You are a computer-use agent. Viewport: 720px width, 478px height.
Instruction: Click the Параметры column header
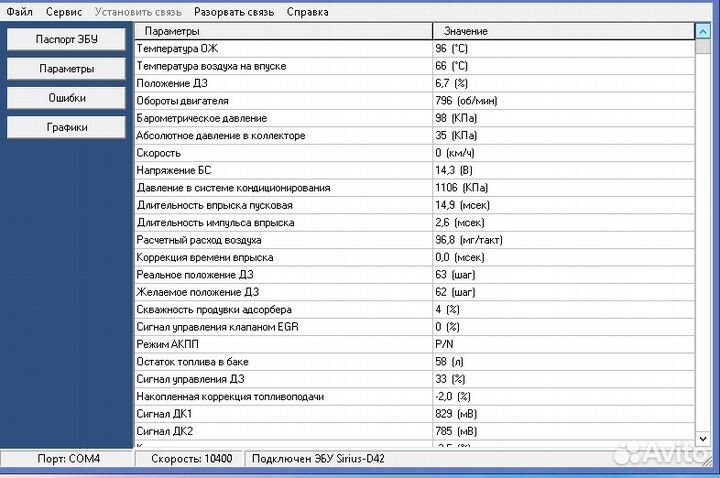point(283,31)
